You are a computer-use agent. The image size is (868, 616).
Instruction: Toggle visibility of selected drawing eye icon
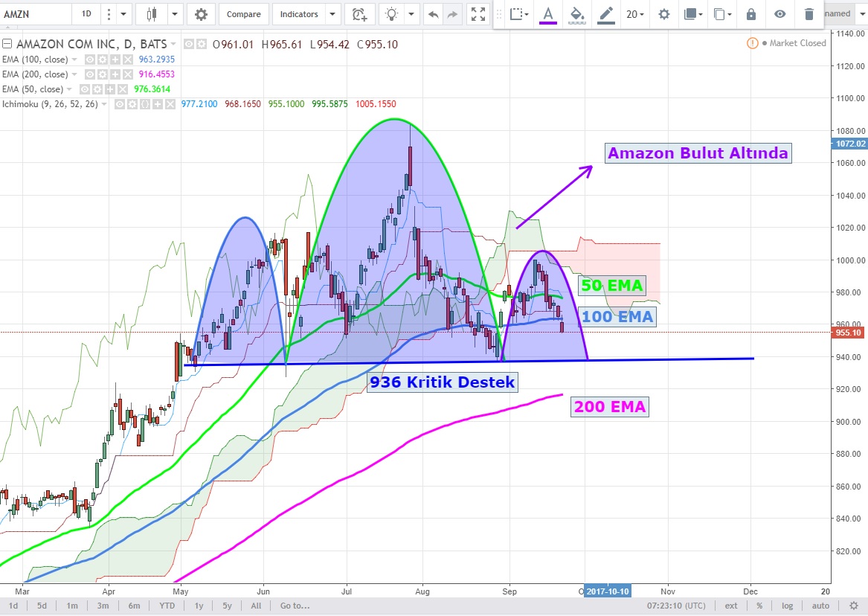780,14
